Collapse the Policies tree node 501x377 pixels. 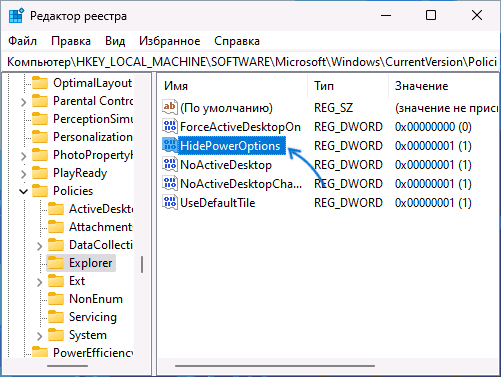(x=23, y=191)
